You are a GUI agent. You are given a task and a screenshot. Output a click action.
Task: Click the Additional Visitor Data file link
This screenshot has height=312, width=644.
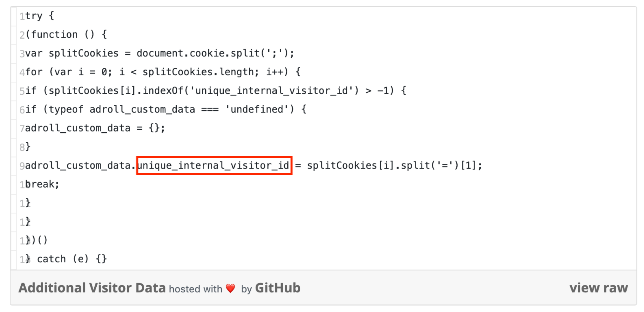92,288
